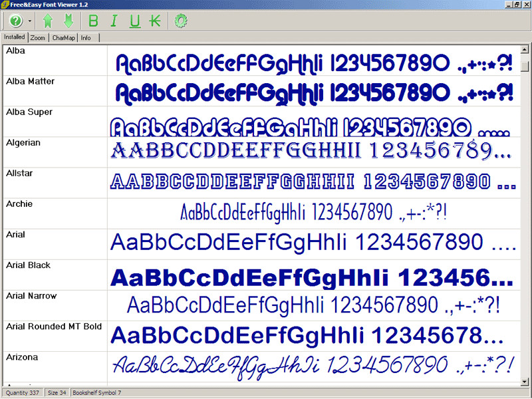
Task: Click the Archie font sample preview
Action: pyautogui.click(x=314, y=213)
